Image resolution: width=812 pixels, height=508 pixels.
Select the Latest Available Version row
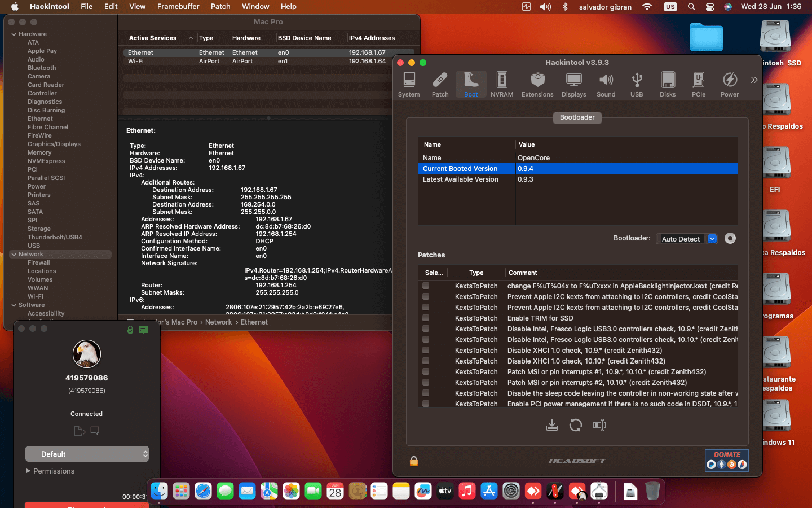[x=577, y=179]
